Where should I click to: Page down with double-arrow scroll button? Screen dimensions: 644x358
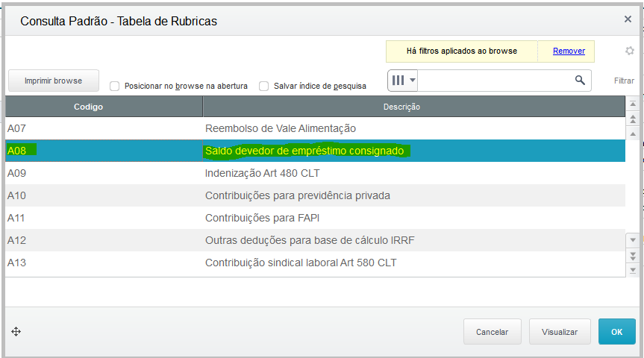tap(633, 256)
